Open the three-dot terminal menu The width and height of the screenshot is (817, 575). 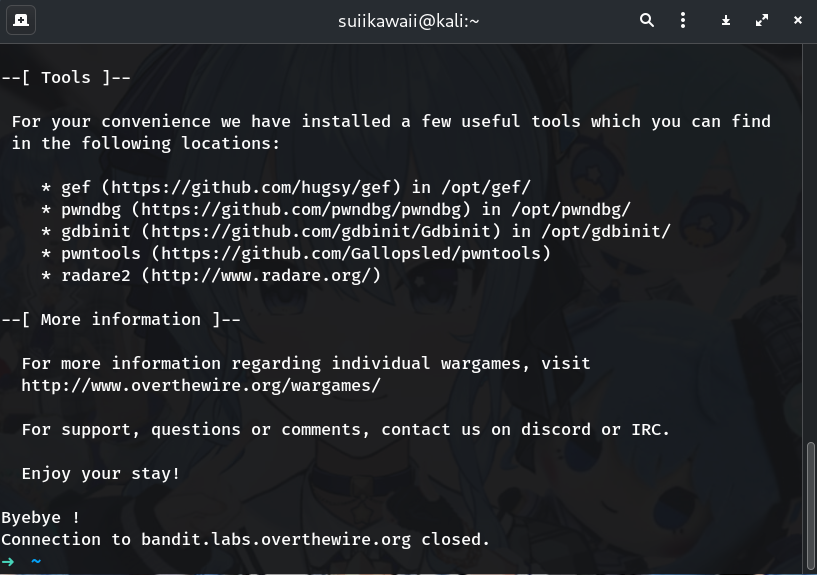[x=683, y=20]
